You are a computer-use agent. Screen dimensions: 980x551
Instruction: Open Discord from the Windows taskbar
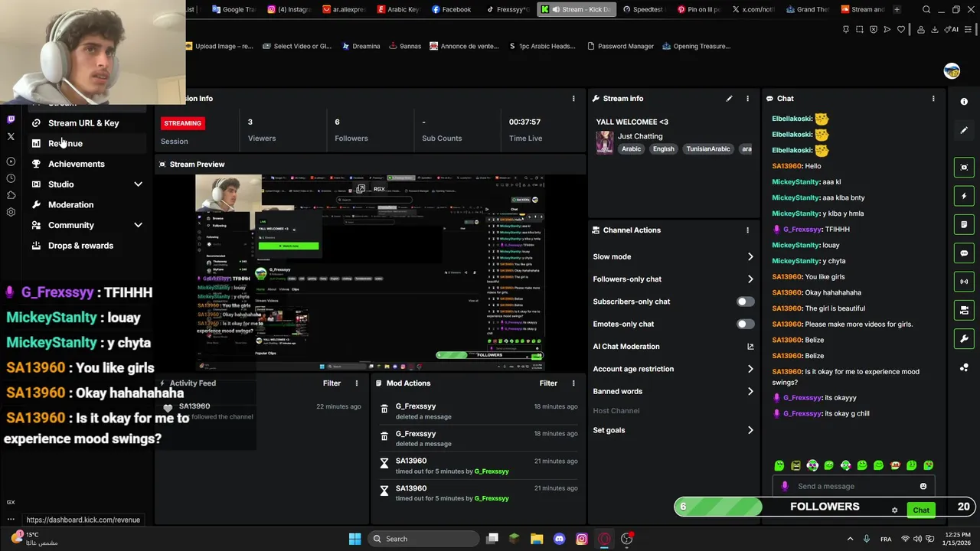point(559,539)
